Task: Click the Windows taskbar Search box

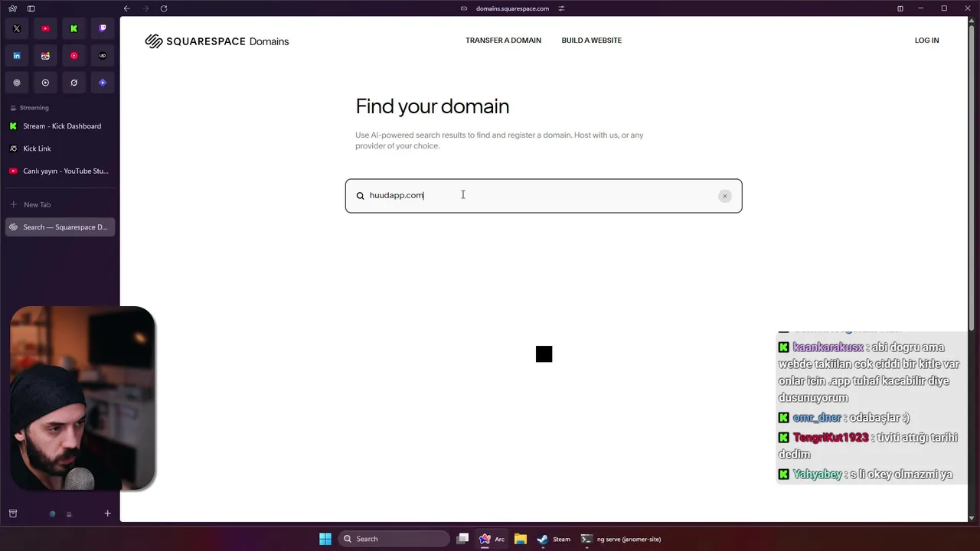Action: click(394, 539)
